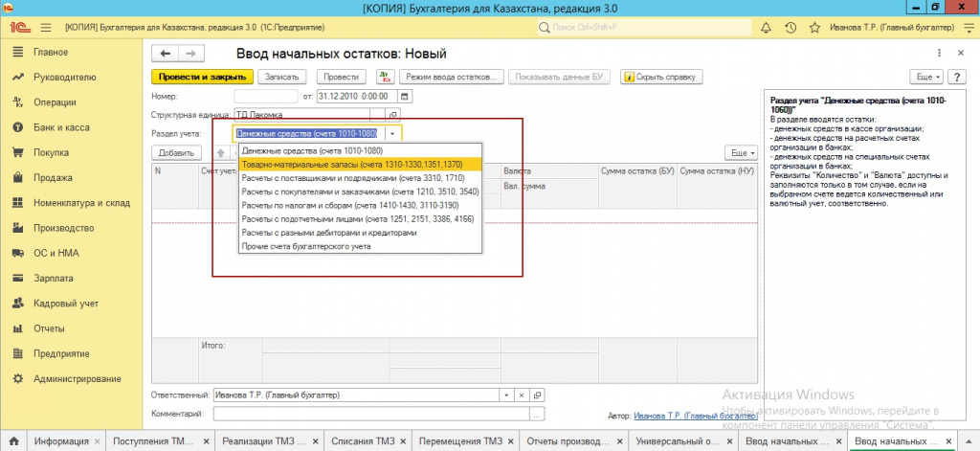
Task: Open the calendar picker beside the date
Action: tap(405, 97)
